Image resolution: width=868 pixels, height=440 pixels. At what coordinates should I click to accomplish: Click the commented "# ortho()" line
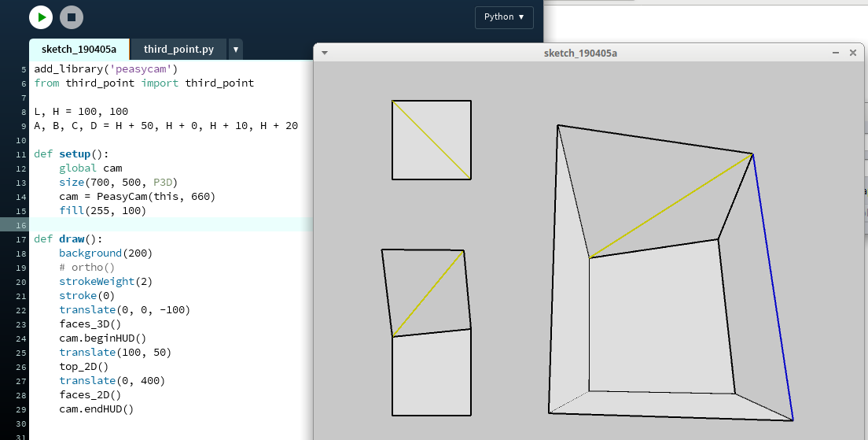87,268
